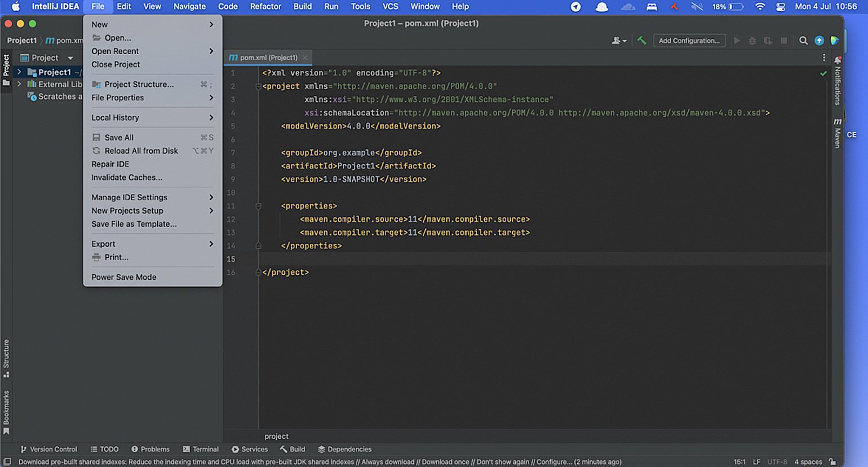Open the Refactor menu in menu bar
This screenshot has width=868, height=467.
click(265, 6)
